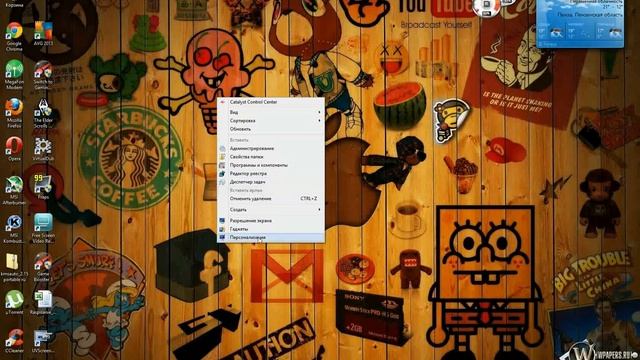
Task: Choose Catalyst Control Center in context menu
Action: tap(271, 102)
